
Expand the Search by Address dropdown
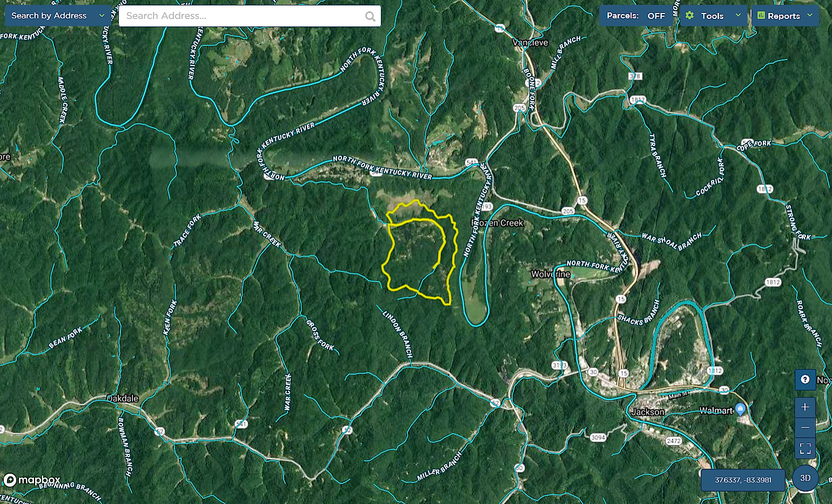pos(102,16)
